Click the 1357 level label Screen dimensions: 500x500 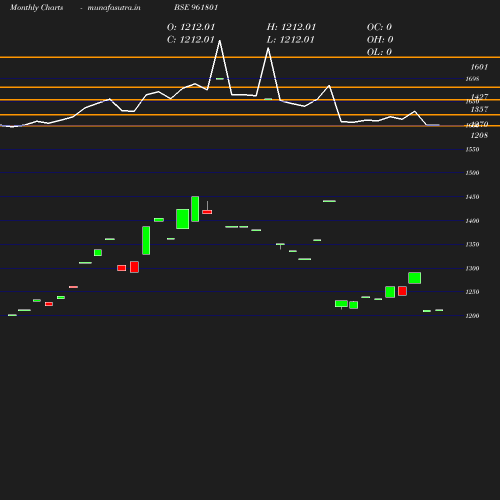click(x=479, y=109)
